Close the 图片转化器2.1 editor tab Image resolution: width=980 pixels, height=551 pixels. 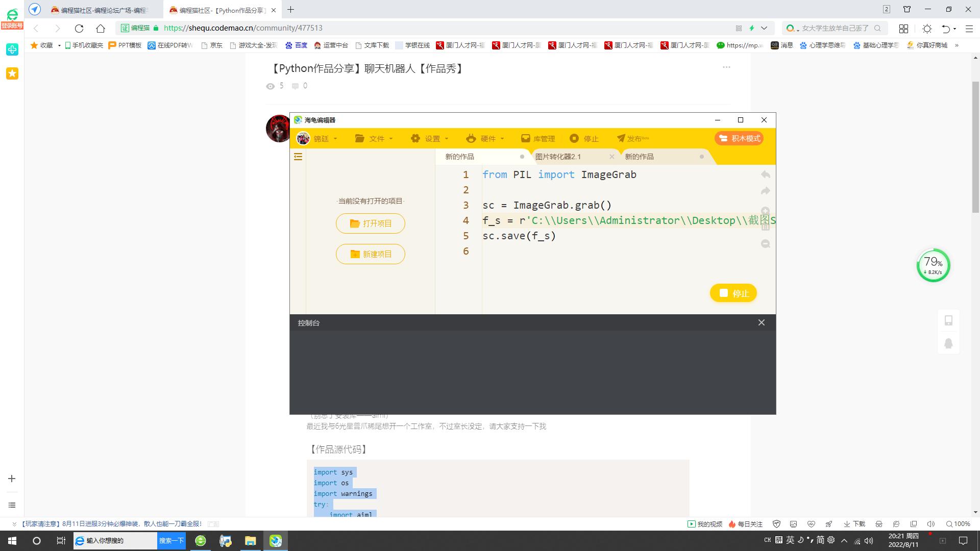[611, 157]
